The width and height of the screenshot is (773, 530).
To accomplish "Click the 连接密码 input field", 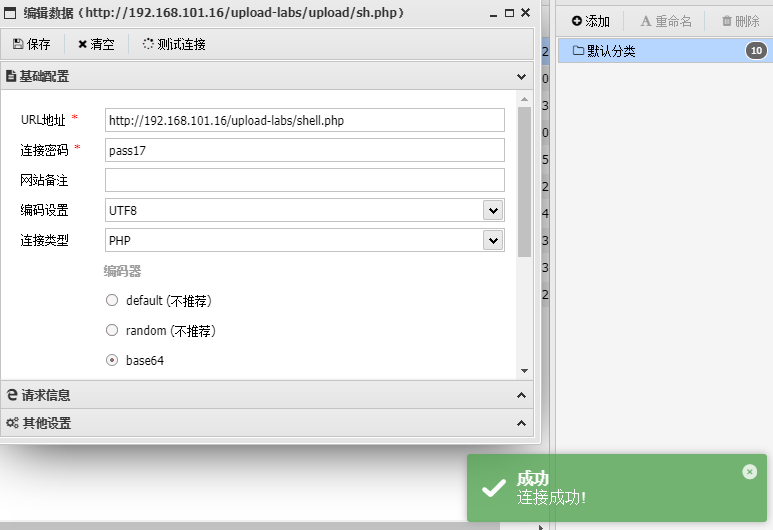I will [x=305, y=150].
